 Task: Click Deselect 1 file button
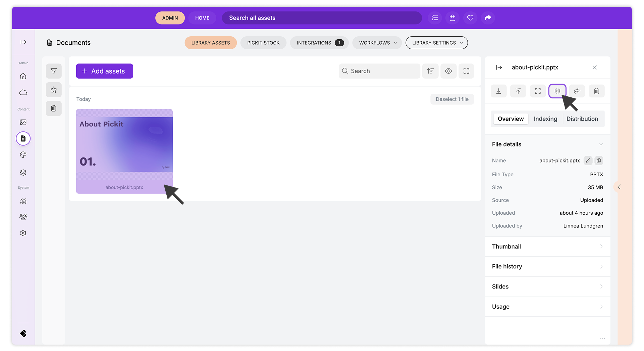(x=452, y=99)
